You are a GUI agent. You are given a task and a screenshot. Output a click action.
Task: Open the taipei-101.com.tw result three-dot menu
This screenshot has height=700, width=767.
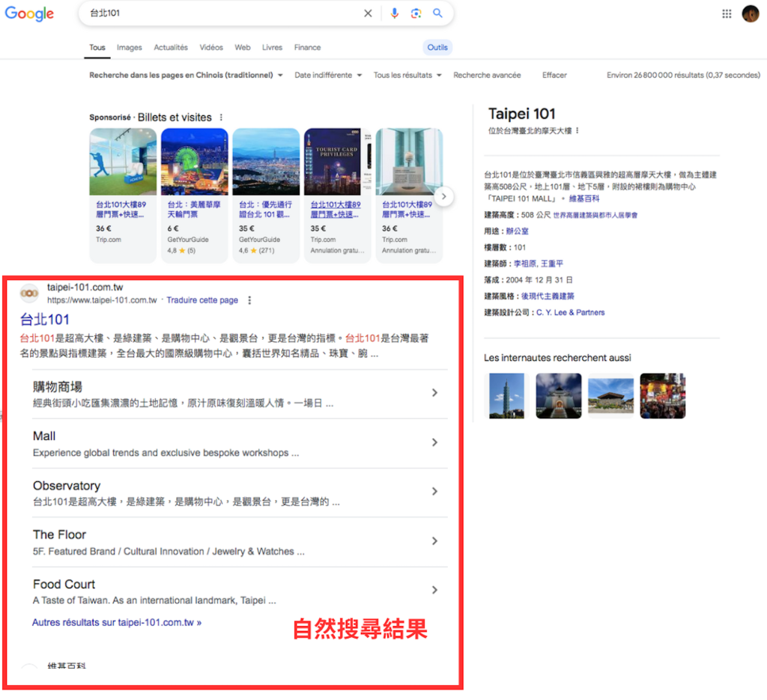(249, 300)
